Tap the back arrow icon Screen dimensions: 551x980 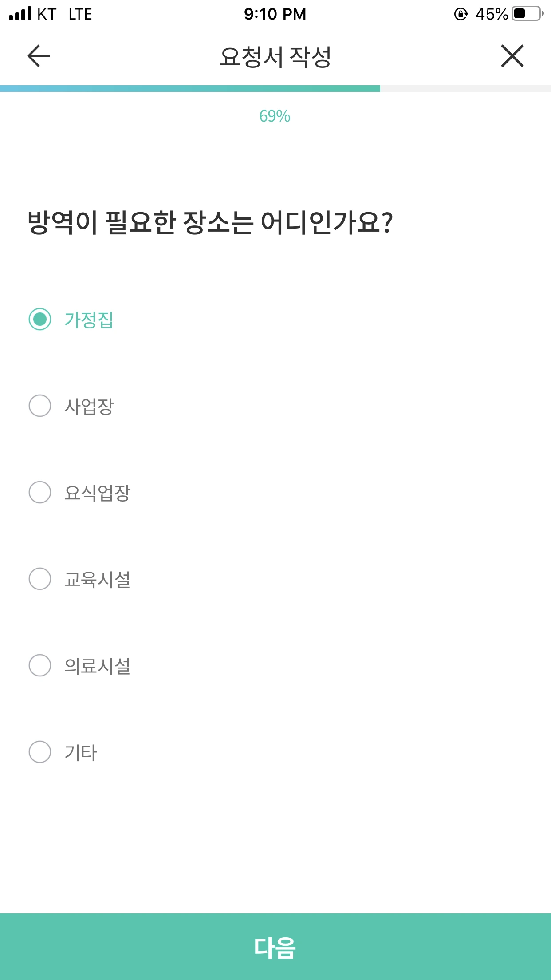click(x=39, y=56)
